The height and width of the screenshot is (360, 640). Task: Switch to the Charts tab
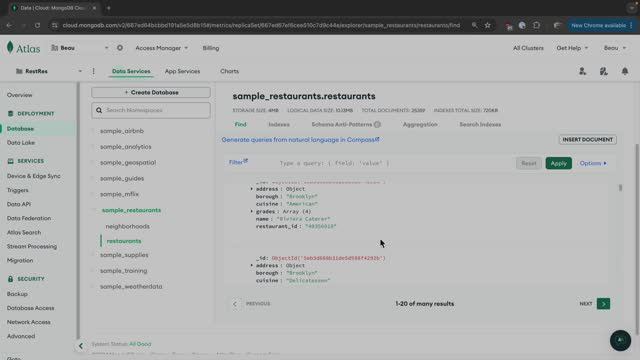229,71
